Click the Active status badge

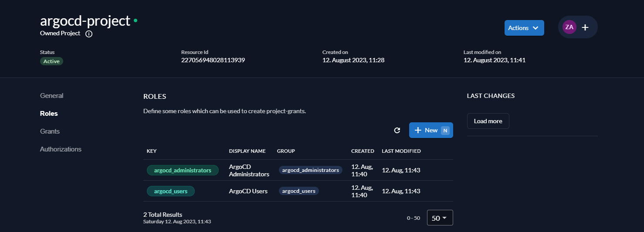tap(51, 61)
